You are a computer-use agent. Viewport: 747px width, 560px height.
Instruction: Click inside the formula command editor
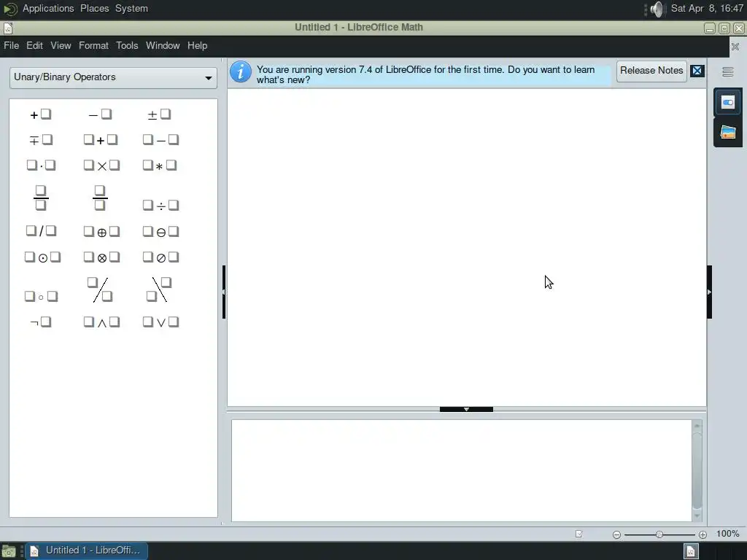[x=461, y=470]
